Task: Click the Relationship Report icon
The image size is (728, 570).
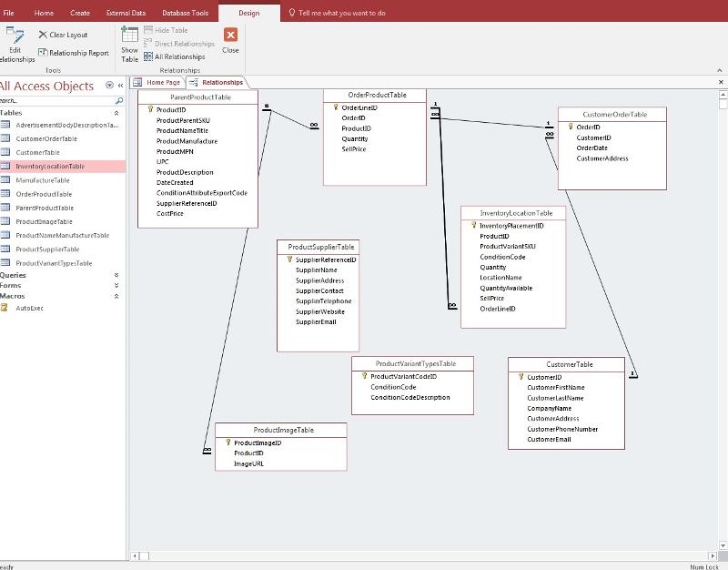Action: pos(43,53)
